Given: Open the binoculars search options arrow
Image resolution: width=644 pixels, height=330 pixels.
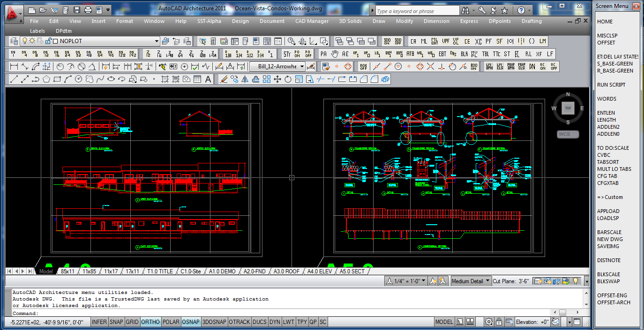Looking at the screenshot, I should click(473, 10).
